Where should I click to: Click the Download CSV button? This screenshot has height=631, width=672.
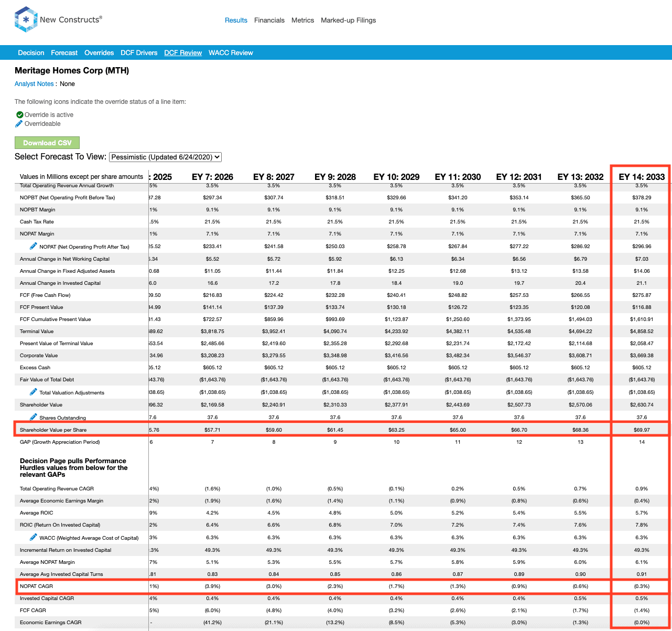pos(47,143)
